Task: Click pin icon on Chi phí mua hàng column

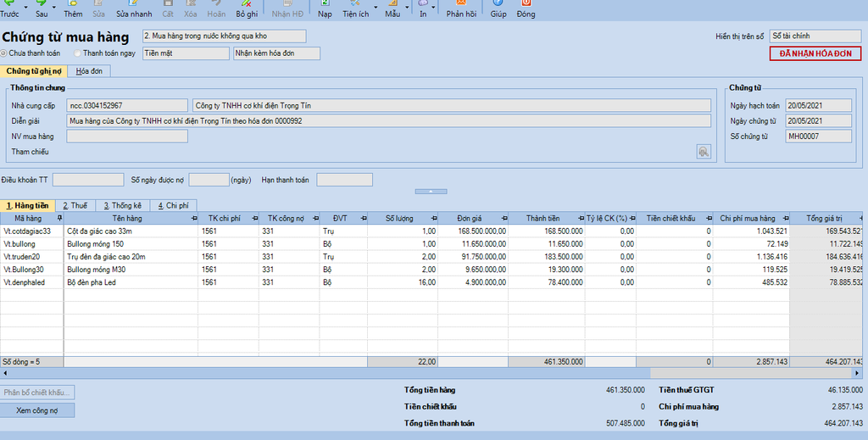Action: coord(786,219)
